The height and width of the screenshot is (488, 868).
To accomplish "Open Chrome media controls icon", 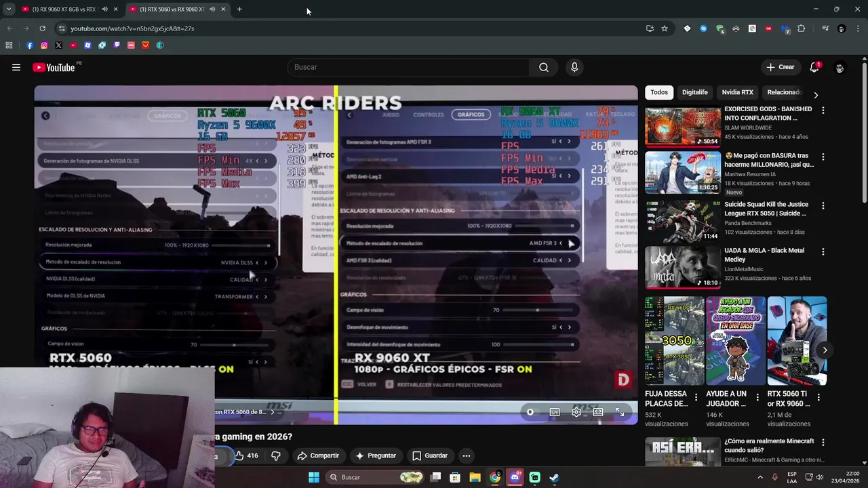I will tap(825, 28).
